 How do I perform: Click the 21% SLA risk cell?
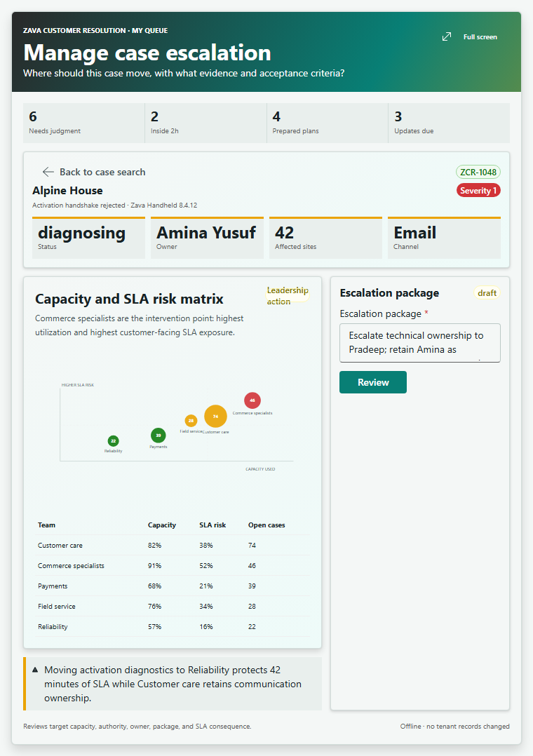click(x=206, y=586)
